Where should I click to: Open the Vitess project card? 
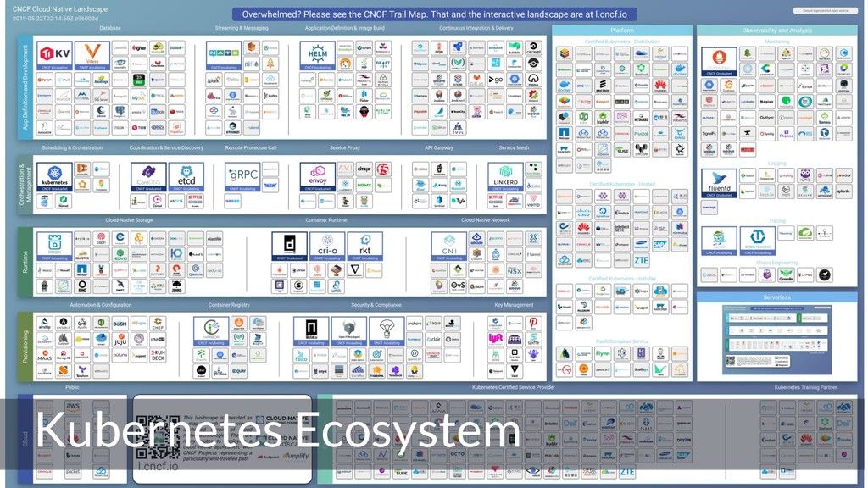click(92, 55)
